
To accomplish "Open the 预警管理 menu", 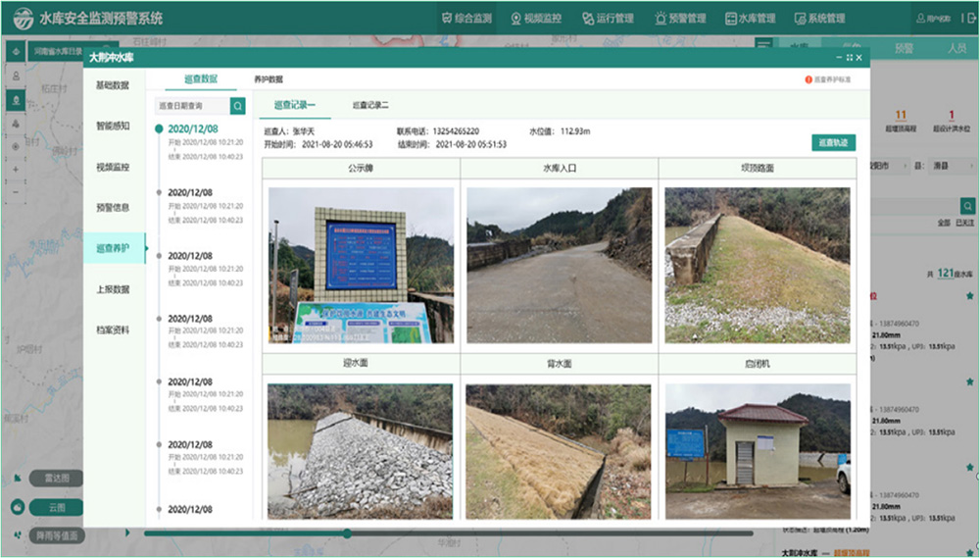I will click(x=680, y=18).
